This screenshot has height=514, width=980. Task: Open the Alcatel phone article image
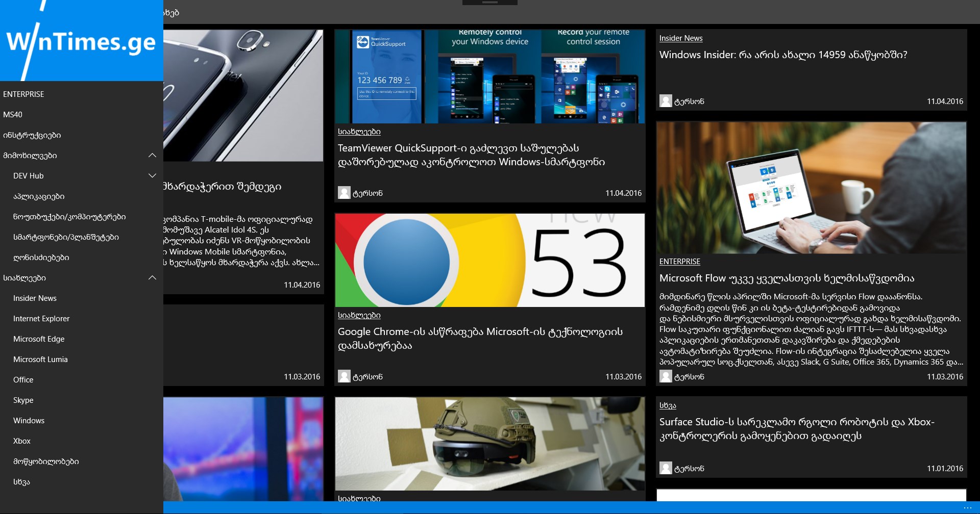point(243,95)
